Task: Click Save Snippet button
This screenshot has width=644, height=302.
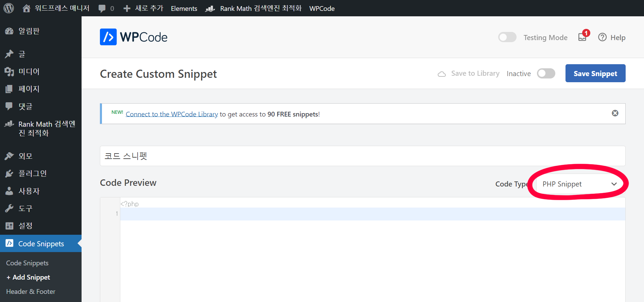Action: coord(595,73)
